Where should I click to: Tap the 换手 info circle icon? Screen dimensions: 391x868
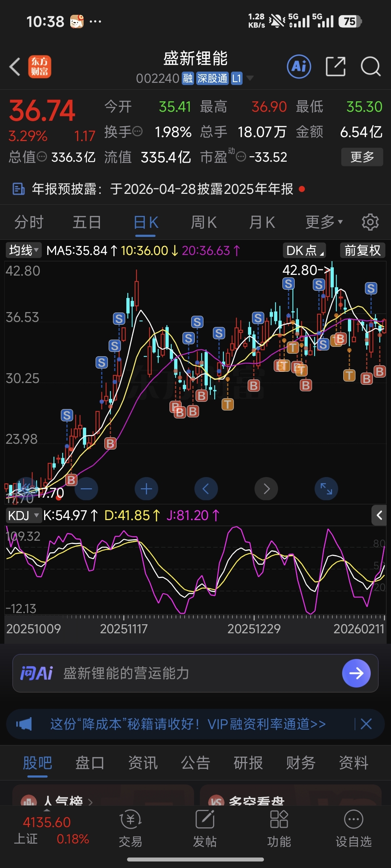point(138,131)
